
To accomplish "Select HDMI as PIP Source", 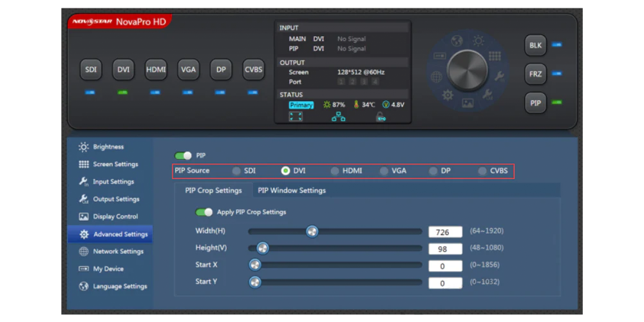I will click(x=346, y=171).
